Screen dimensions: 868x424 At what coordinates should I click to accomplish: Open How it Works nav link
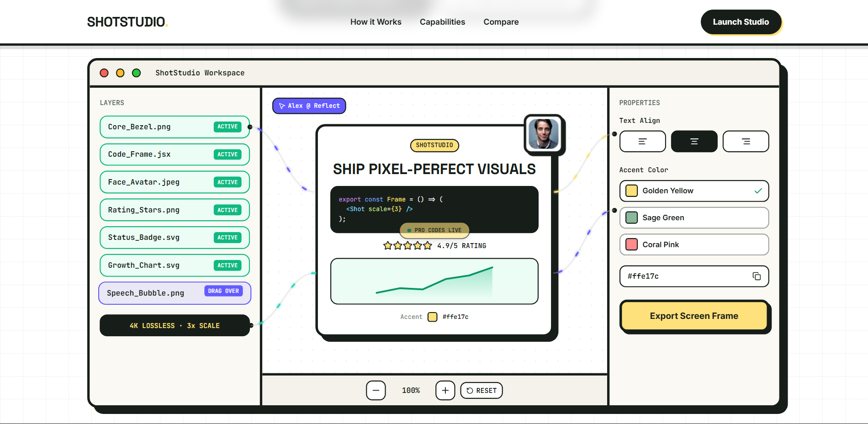[376, 22]
